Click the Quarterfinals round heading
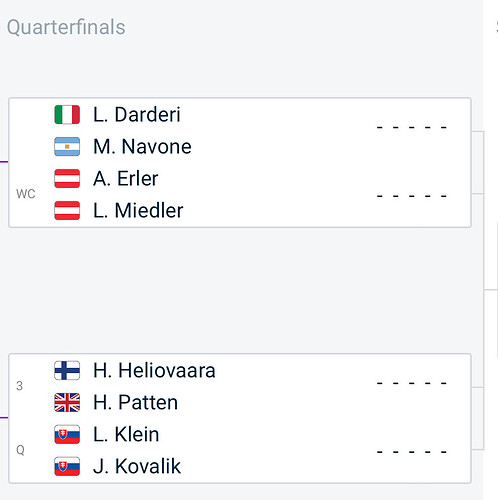This screenshot has height=500, width=498. [x=66, y=27]
